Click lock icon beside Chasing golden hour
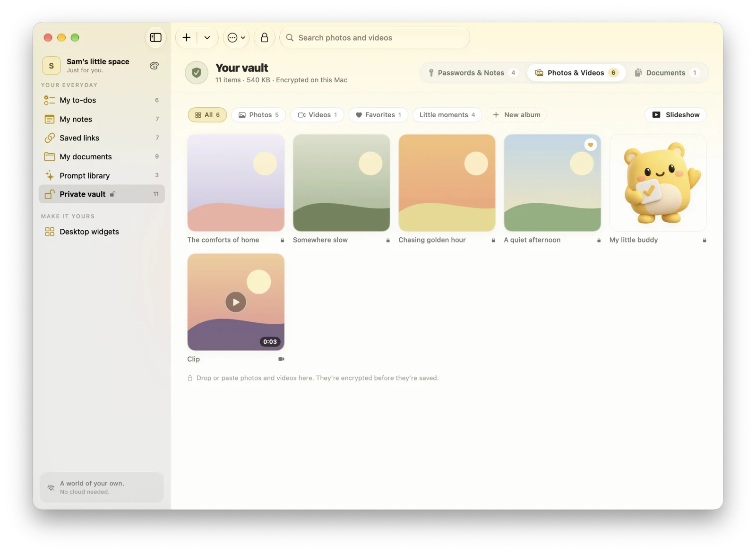The height and width of the screenshot is (553, 756). (x=493, y=240)
